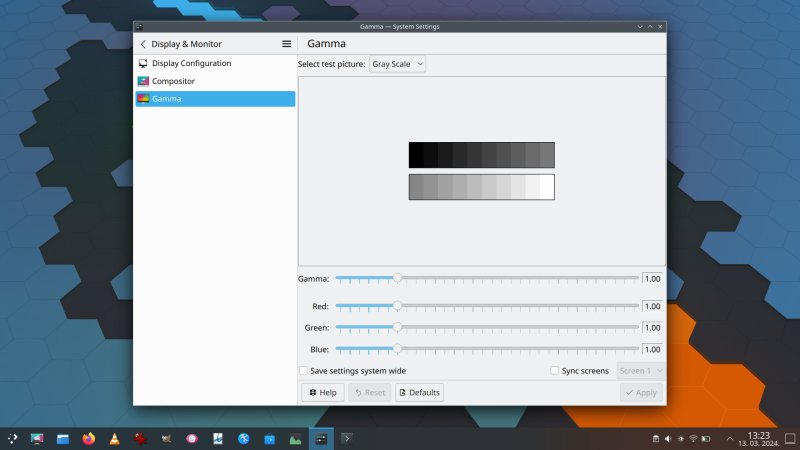The width and height of the screenshot is (800, 450).
Task: Click the Defaults button
Action: point(419,392)
